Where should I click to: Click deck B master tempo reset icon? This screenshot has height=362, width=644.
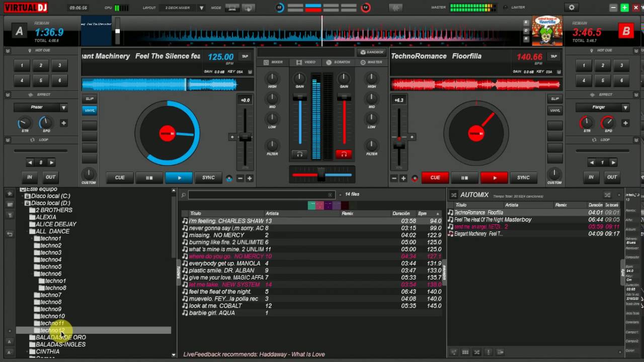415,178
